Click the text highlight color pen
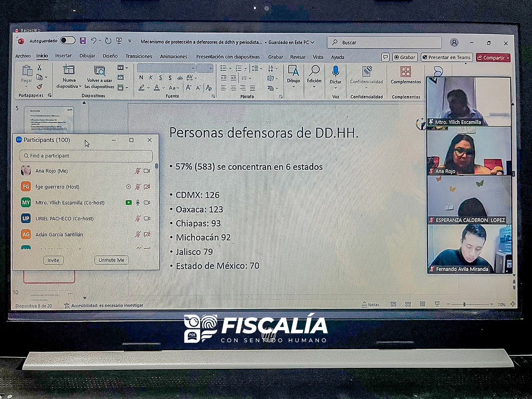Viewport: 532px width, 399px height. point(142,87)
